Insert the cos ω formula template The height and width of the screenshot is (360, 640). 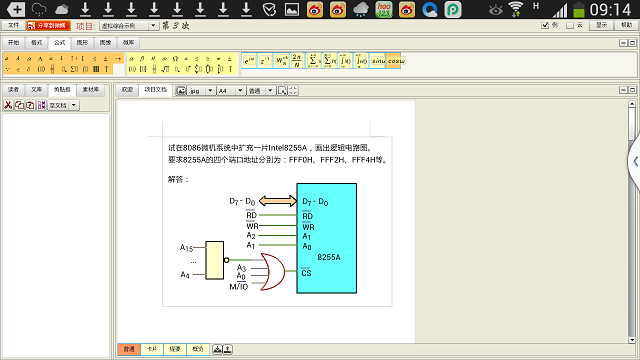point(395,61)
